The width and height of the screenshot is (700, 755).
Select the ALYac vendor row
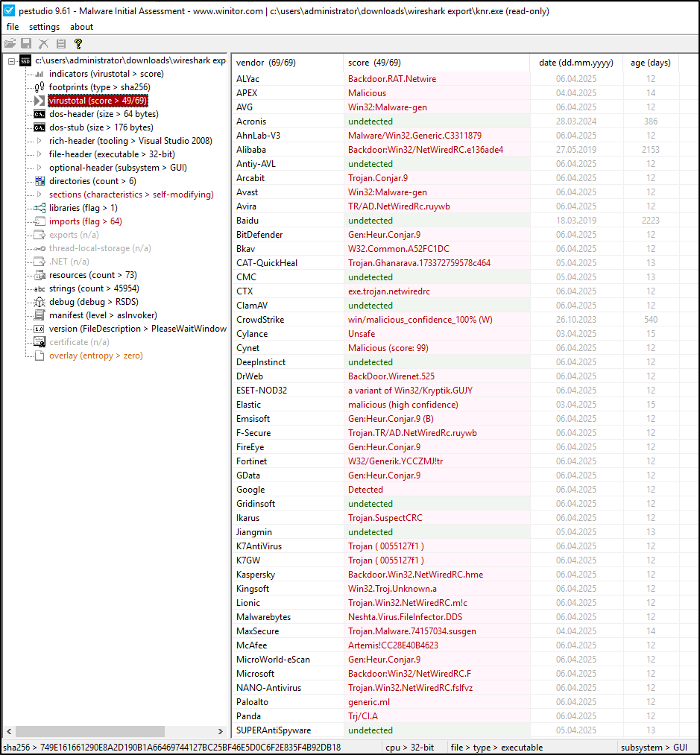coord(465,79)
